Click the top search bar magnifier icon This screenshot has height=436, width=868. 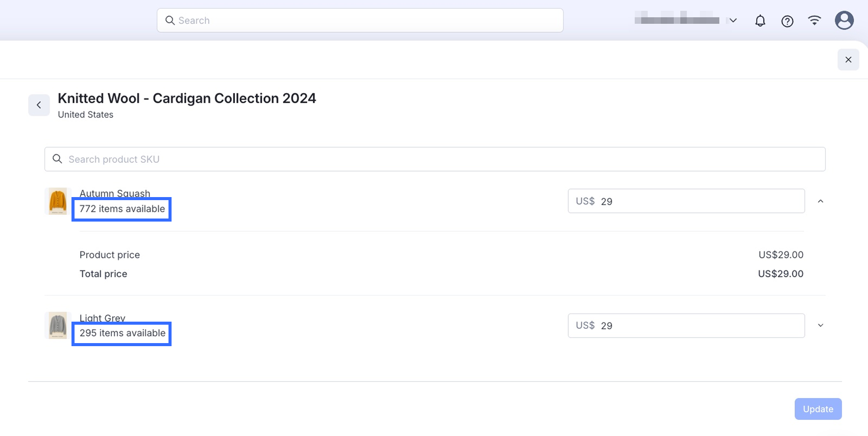[170, 20]
